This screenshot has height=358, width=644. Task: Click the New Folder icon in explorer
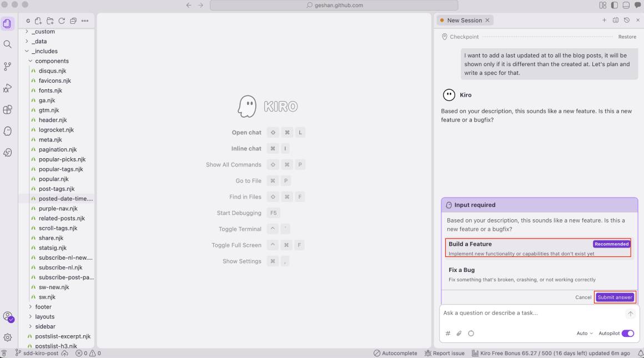[50, 21]
